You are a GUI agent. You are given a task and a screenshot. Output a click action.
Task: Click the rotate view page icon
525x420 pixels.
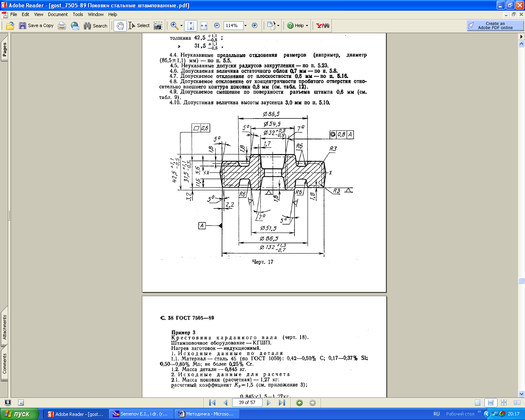(271, 26)
